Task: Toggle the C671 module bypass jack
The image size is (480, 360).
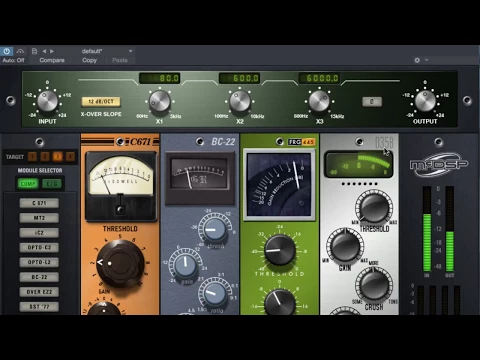Action: coord(120,142)
